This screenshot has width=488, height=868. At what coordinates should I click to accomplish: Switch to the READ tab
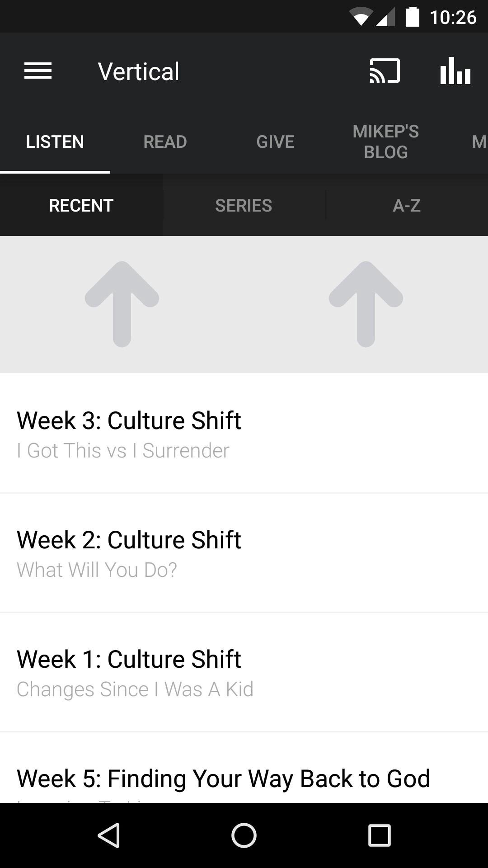tap(165, 141)
